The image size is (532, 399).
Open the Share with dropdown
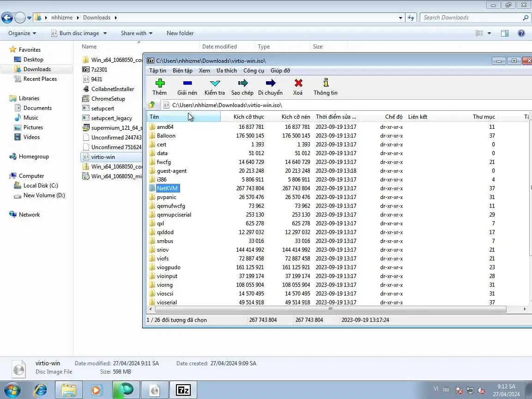click(x=137, y=33)
